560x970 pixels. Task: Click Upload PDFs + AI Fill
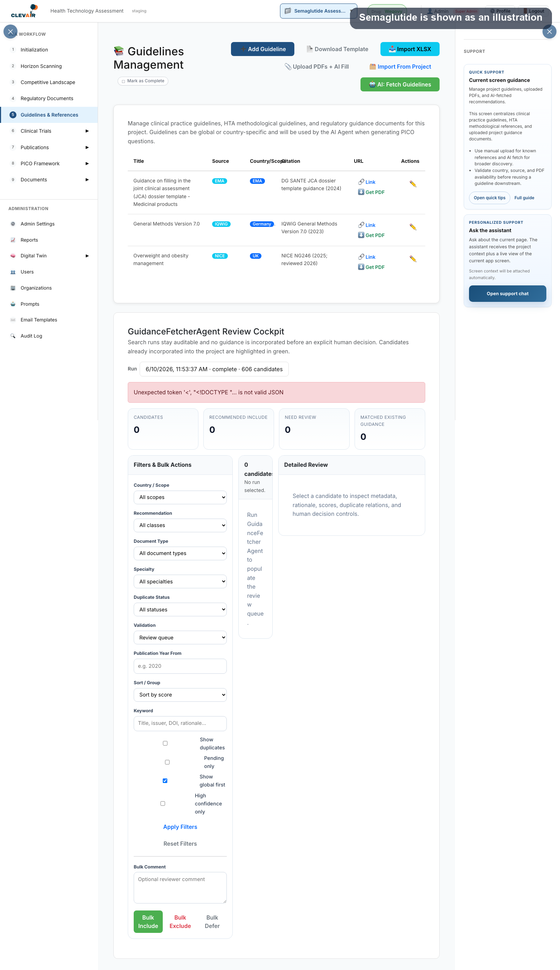pyautogui.click(x=316, y=67)
